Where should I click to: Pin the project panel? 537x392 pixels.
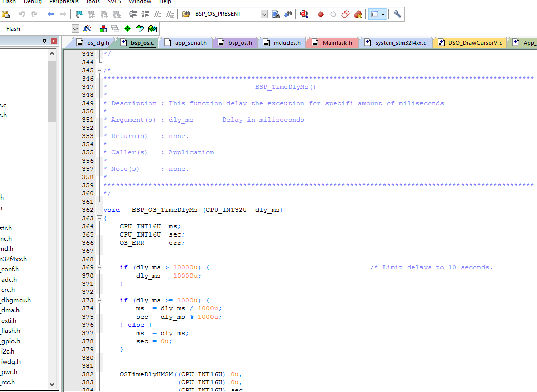[44, 41]
